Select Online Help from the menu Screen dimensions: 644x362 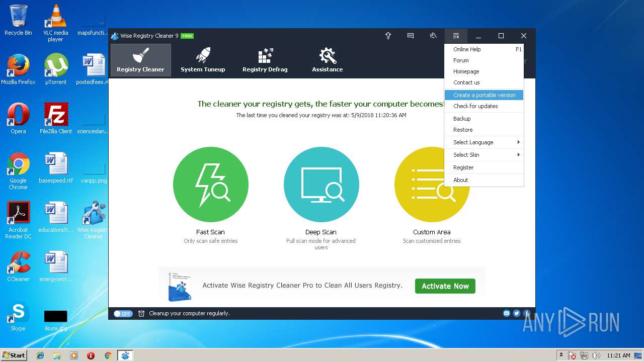[x=484, y=49]
